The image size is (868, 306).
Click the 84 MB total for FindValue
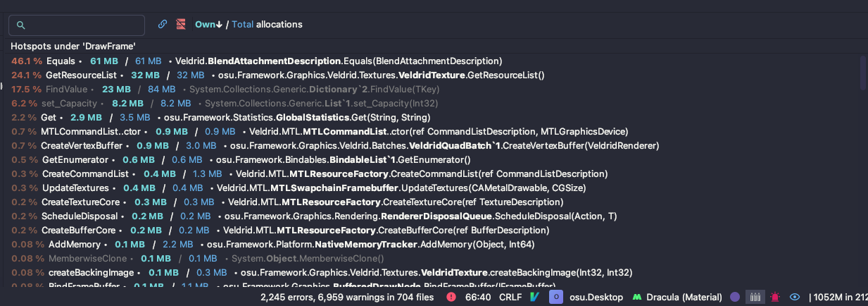click(x=161, y=89)
